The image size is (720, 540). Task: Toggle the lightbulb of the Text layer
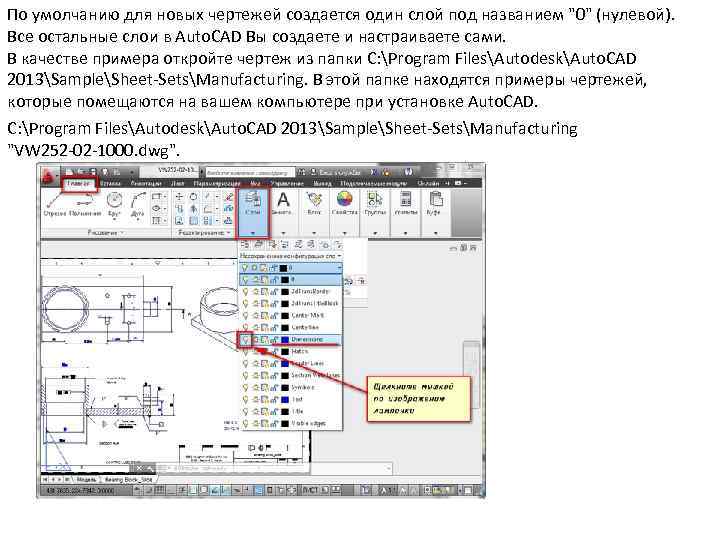tap(246, 399)
